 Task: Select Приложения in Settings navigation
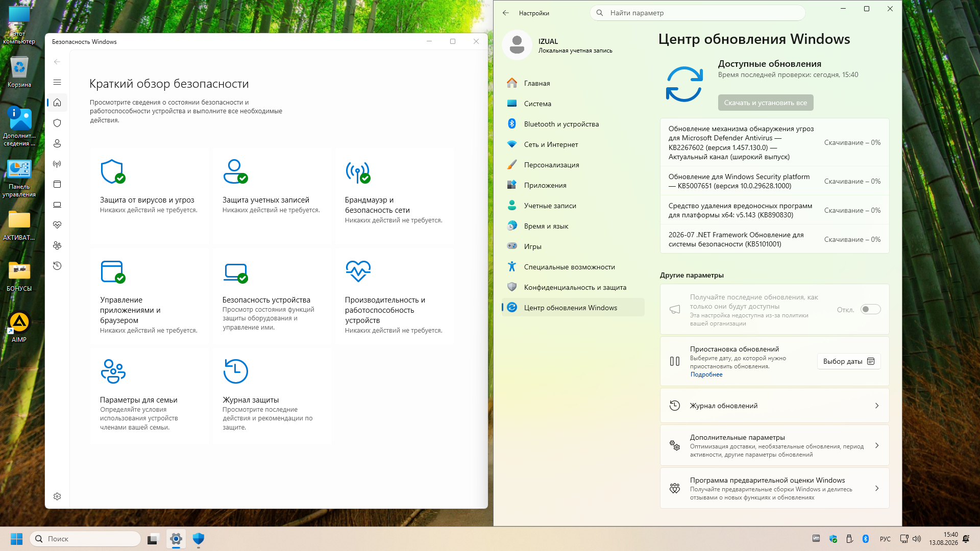(573, 185)
